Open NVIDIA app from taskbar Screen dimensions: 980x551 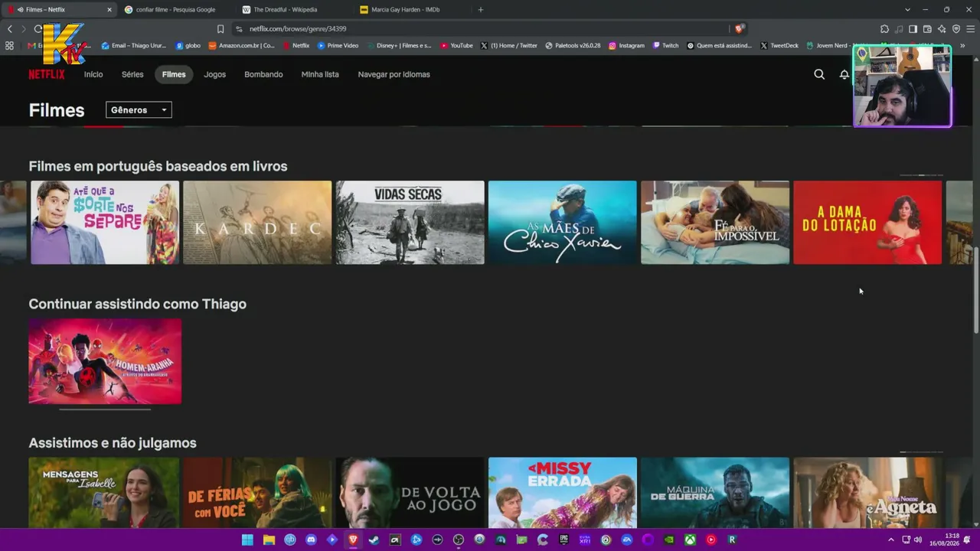669,540
